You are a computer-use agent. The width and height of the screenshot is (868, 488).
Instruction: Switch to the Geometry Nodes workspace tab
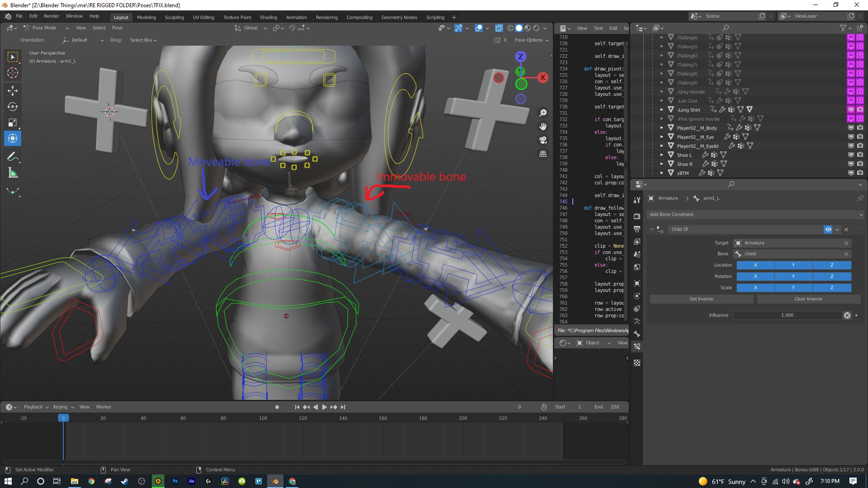(x=399, y=17)
